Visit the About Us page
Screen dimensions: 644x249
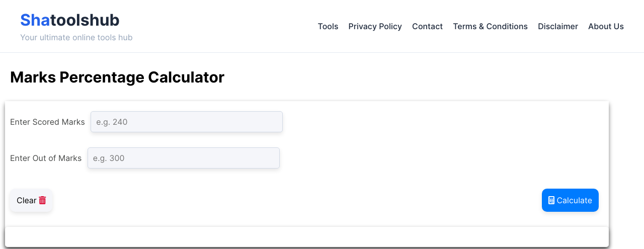point(606,26)
